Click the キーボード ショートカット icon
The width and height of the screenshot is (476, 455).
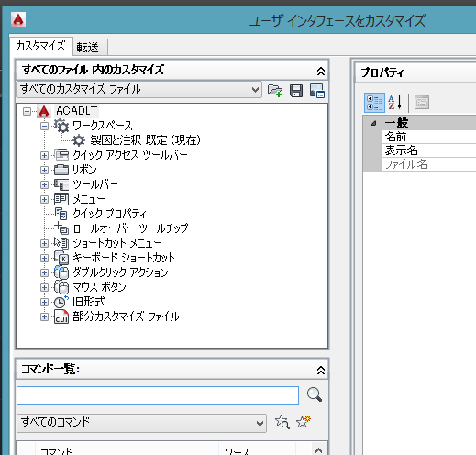(x=61, y=258)
